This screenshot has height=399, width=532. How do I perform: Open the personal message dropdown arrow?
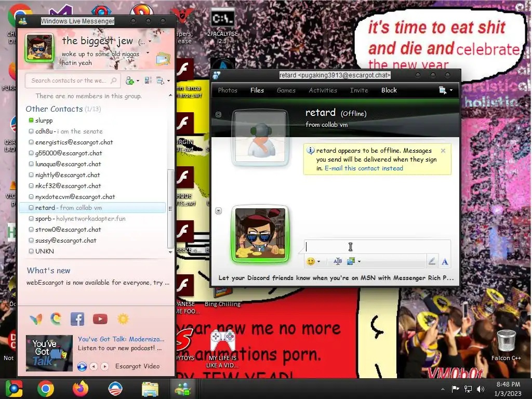click(x=148, y=53)
